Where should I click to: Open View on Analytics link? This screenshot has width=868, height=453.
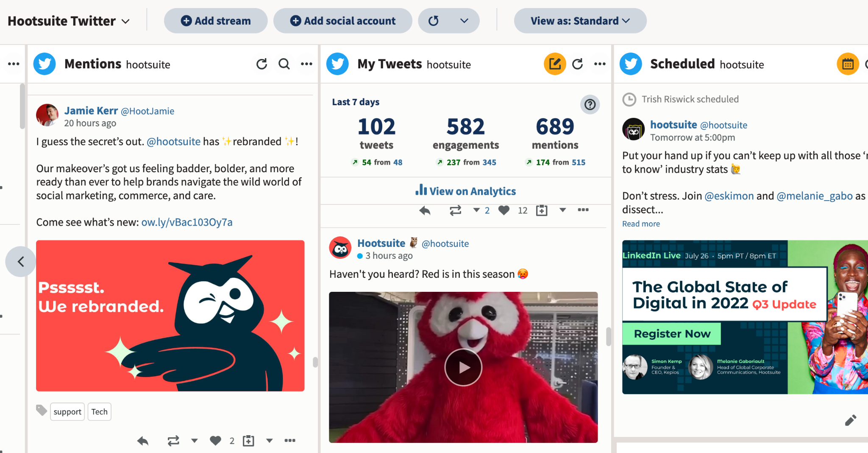tap(466, 191)
